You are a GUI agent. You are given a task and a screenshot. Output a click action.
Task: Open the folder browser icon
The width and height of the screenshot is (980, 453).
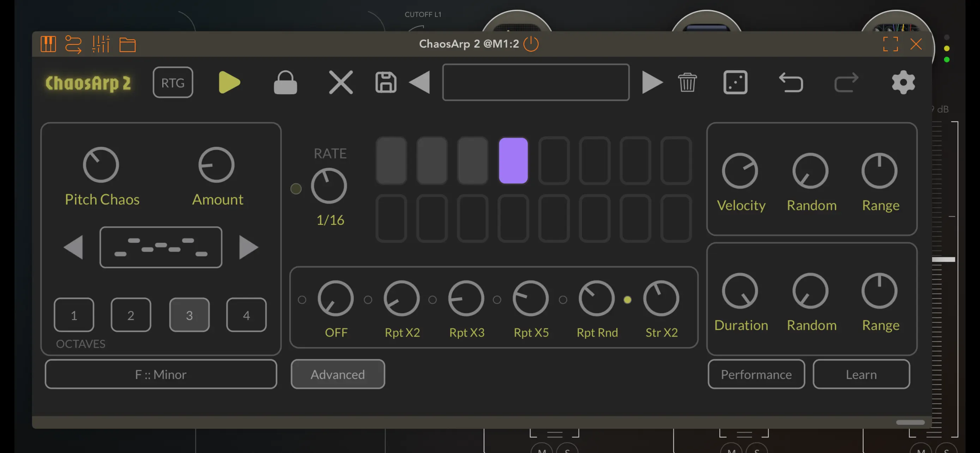click(x=128, y=44)
